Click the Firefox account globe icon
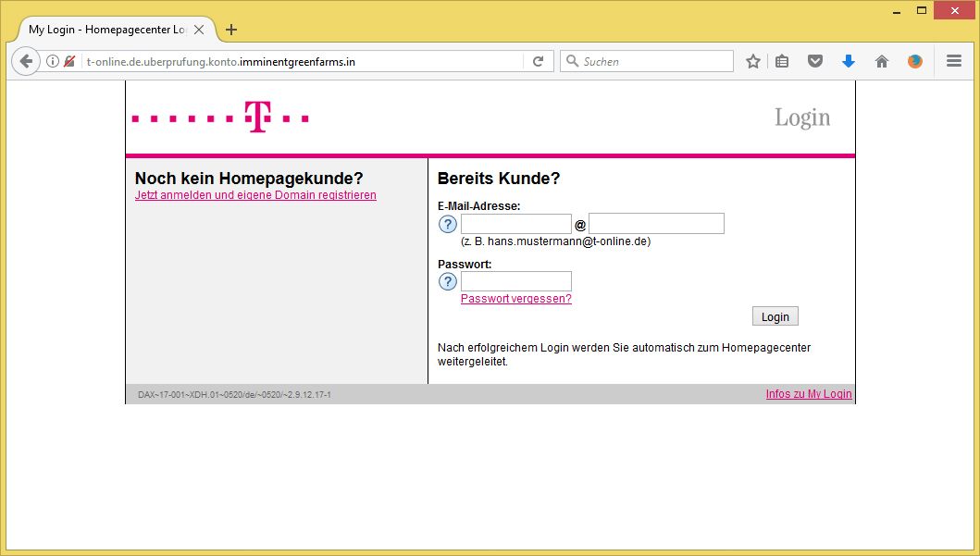 pyautogui.click(x=915, y=61)
